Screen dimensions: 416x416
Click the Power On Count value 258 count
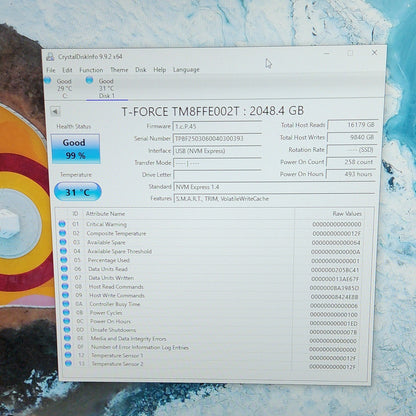pyautogui.click(x=351, y=162)
